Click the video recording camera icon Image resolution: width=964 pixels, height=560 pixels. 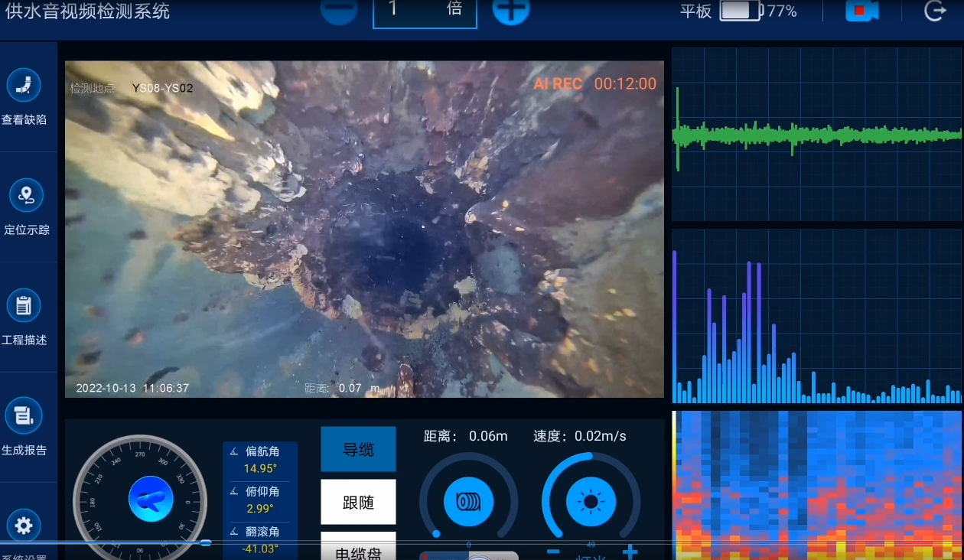coord(861,11)
